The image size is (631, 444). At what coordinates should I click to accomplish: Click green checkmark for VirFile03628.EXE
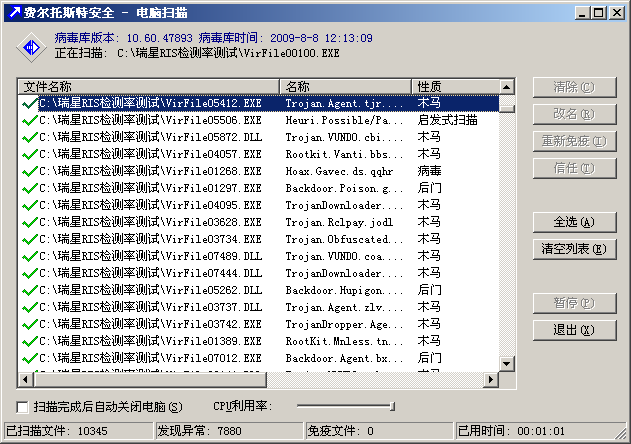point(30,222)
